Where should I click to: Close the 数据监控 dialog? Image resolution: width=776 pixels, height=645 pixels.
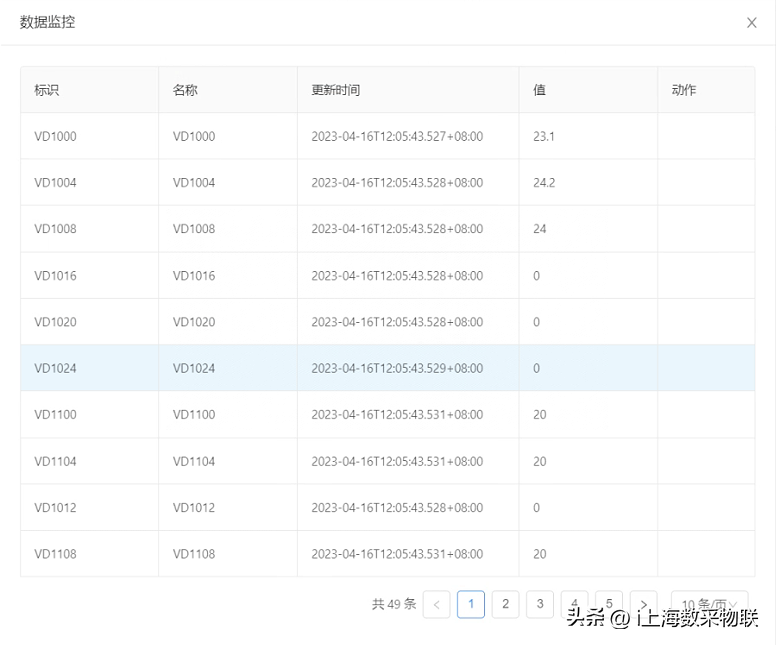[x=751, y=22]
